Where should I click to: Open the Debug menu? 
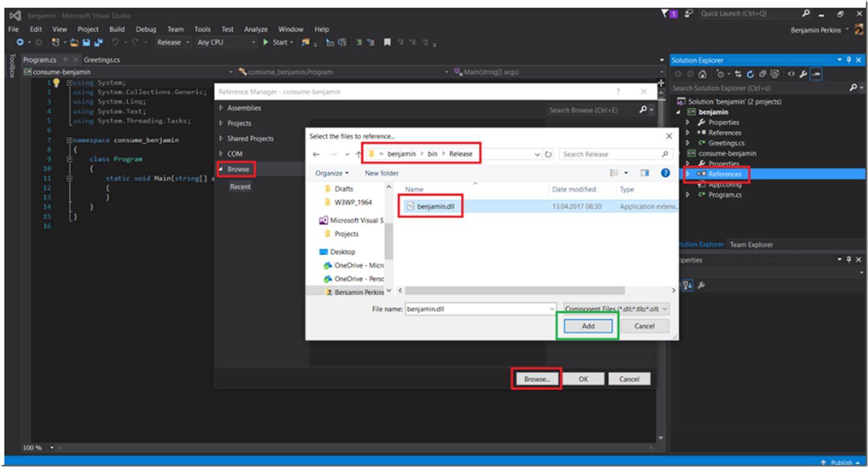pyautogui.click(x=146, y=29)
